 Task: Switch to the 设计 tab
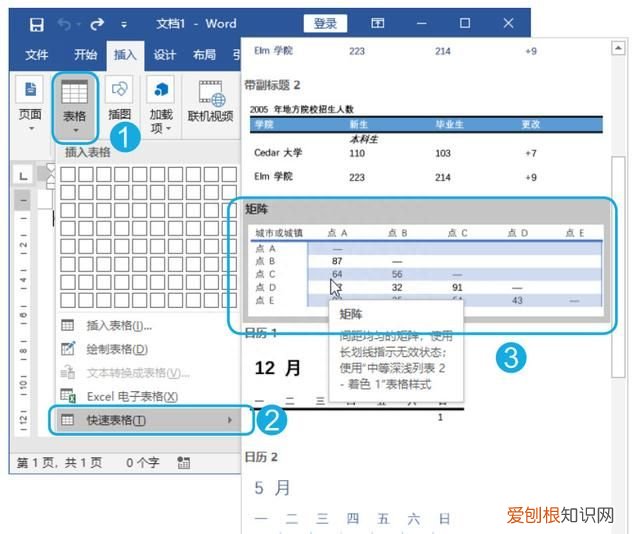164,54
